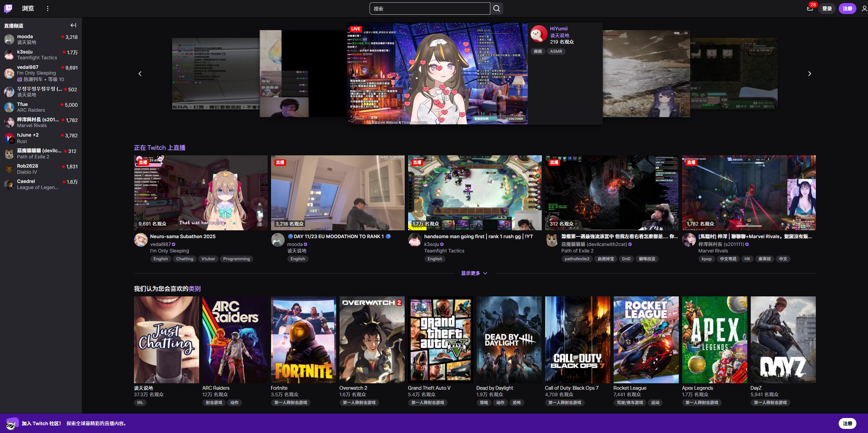Viewport: 868px width, 433px height.
Task: Open the Fortnite category thumbnail
Action: pos(303,339)
